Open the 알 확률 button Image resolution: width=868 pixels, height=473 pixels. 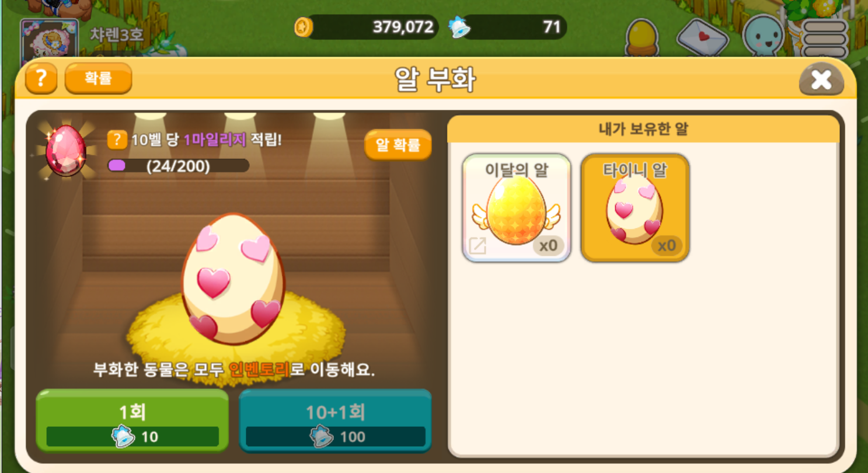(x=398, y=145)
